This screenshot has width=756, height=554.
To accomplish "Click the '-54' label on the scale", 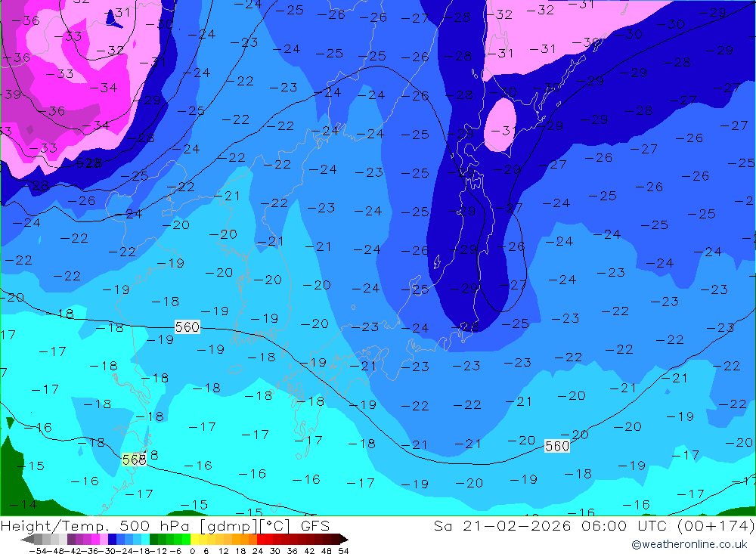I will [x=38, y=551].
